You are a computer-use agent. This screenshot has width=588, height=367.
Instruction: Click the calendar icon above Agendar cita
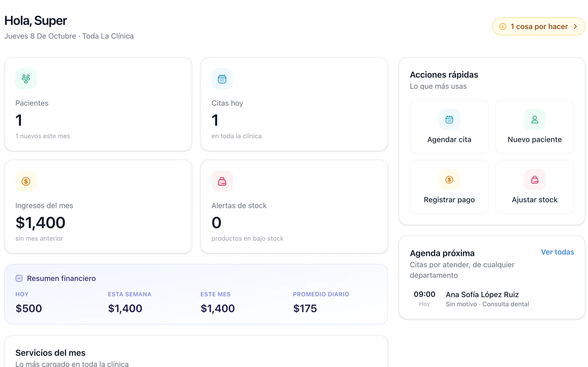click(x=449, y=119)
